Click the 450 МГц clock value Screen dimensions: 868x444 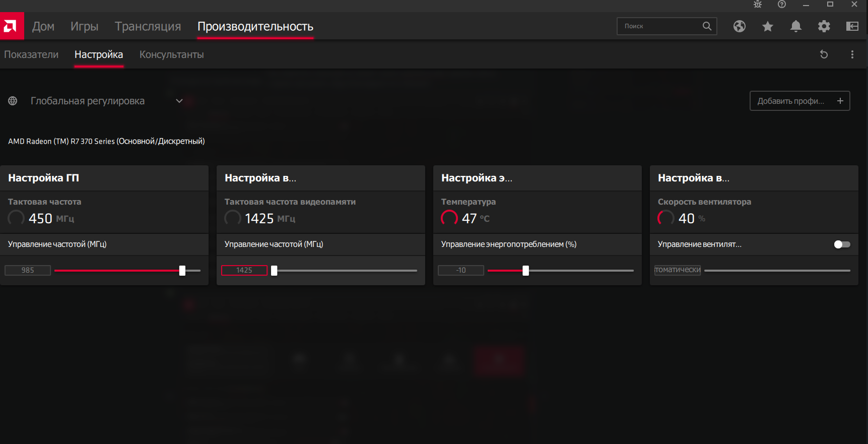[x=51, y=218]
